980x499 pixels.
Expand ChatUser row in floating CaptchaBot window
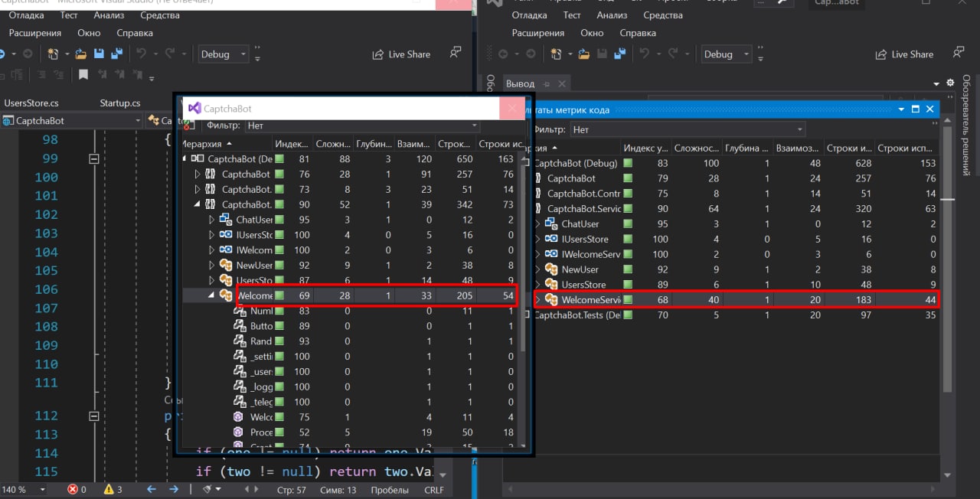213,220
